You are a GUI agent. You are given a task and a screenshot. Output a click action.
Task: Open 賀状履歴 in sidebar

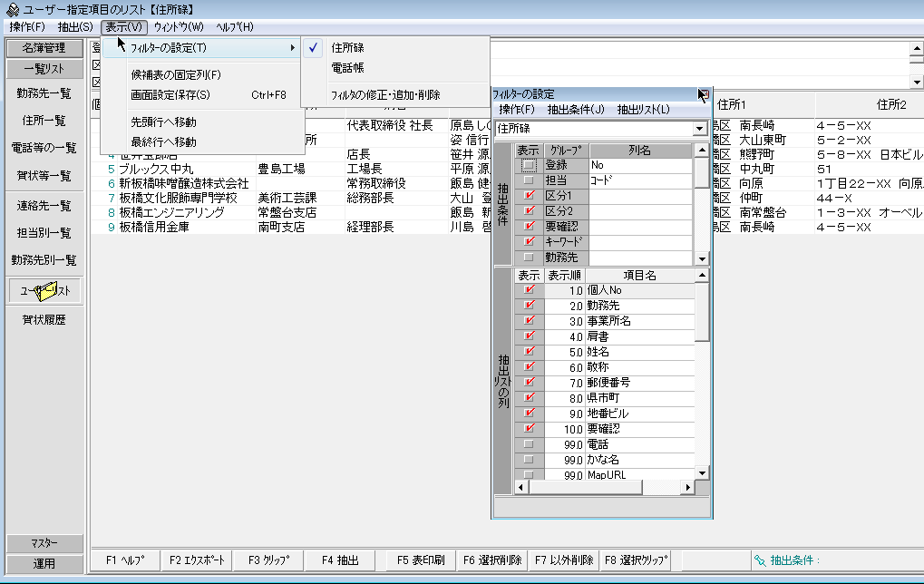point(44,320)
